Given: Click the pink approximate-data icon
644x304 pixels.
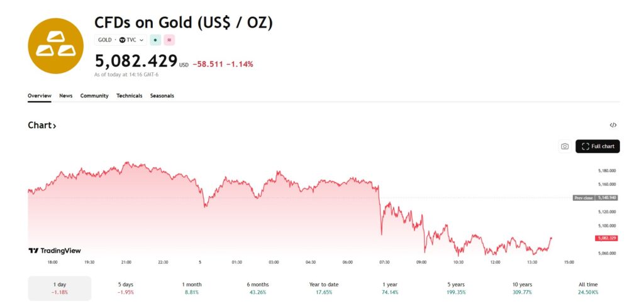Looking at the screenshot, I should pyautogui.click(x=169, y=40).
